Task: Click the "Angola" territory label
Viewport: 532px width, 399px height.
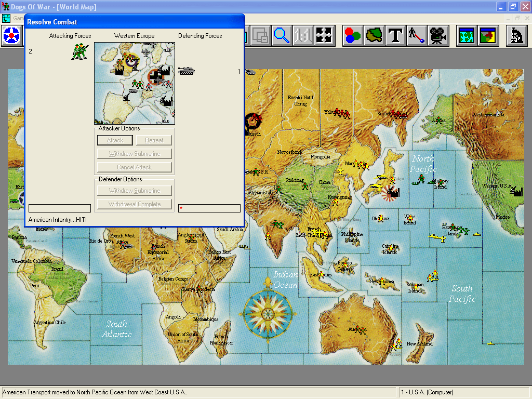Action: tap(173, 317)
